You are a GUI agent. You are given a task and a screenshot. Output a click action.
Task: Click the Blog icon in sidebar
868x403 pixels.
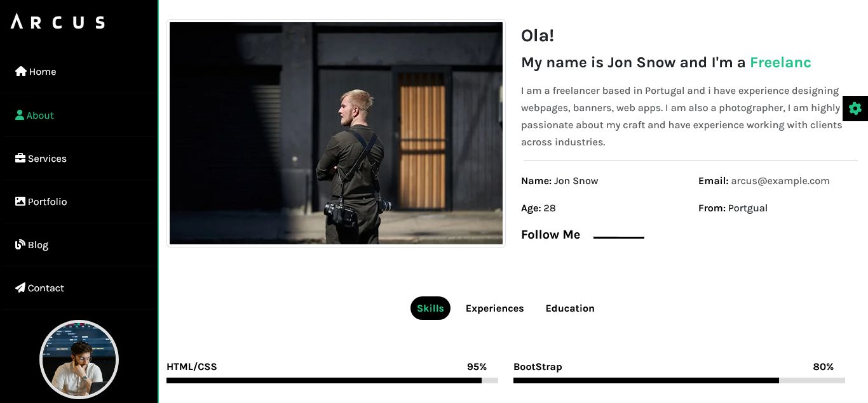click(20, 244)
